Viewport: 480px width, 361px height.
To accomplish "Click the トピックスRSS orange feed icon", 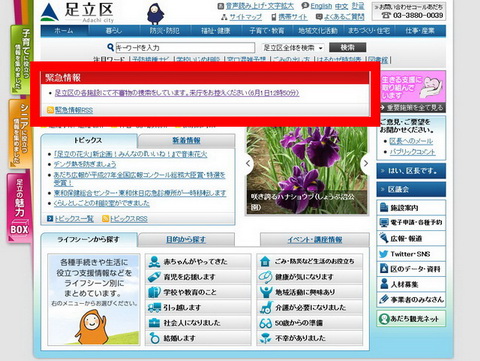I will [105, 219].
